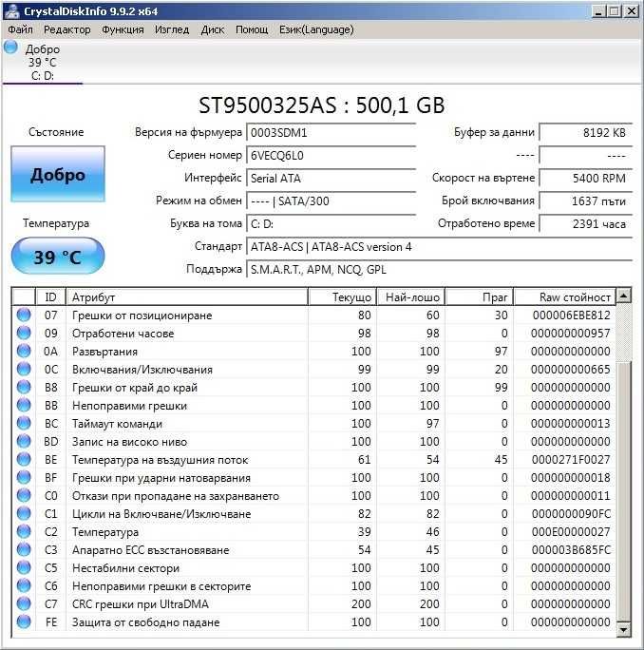The width and height of the screenshot is (644, 650).
Task: Click status orb for attribute C7 row
Action: click(24, 603)
